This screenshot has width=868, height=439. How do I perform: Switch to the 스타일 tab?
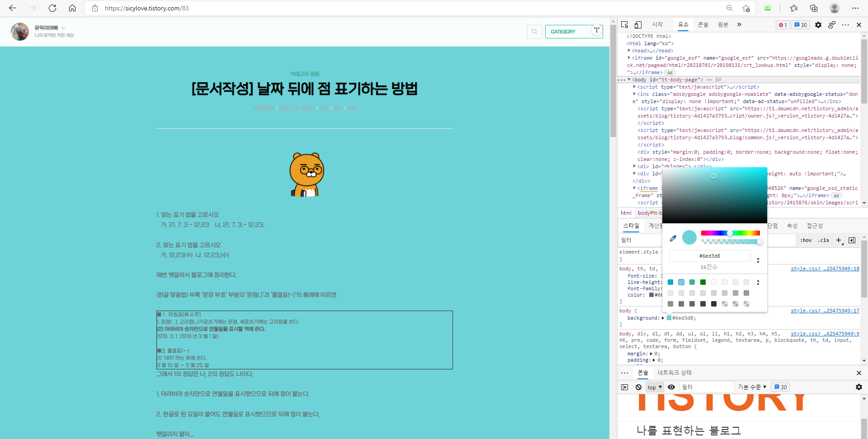click(631, 226)
